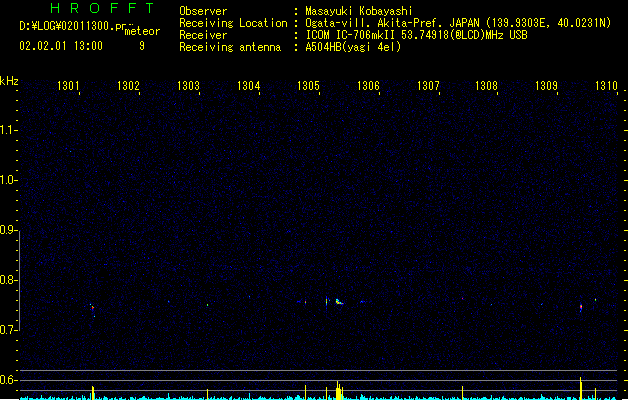This screenshot has height=400, width=629.
Task: Click the 0.8 frequency axis label
Action: click(x=7, y=280)
